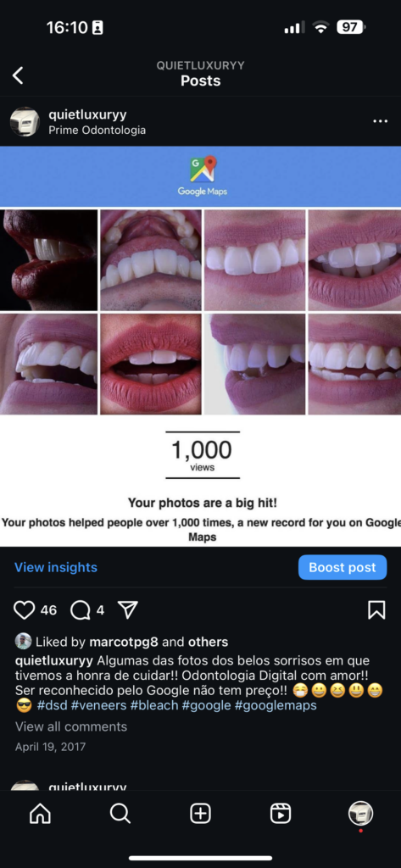Tap the quietluxuryy profile picture in the post header
The height and width of the screenshot is (868, 401).
(25, 122)
